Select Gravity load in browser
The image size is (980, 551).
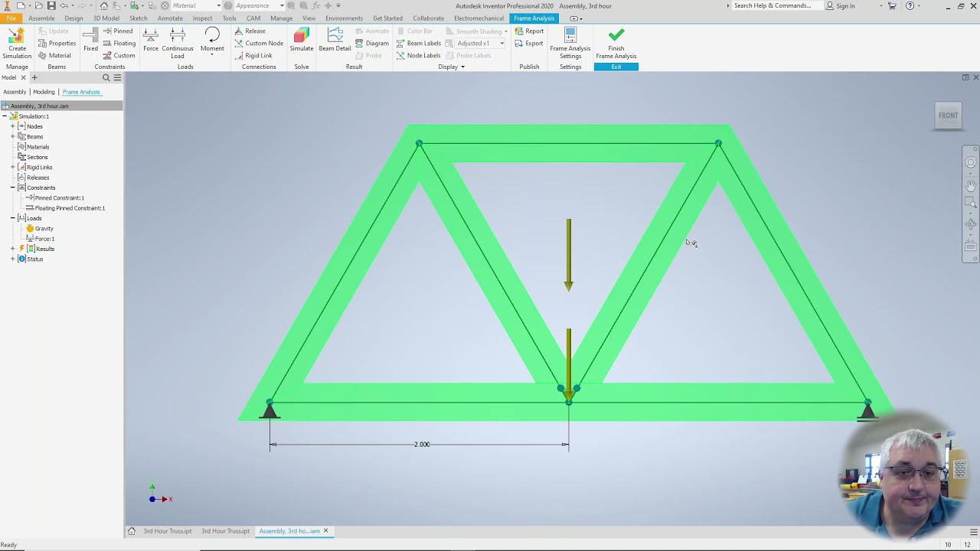[x=44, y=228]
